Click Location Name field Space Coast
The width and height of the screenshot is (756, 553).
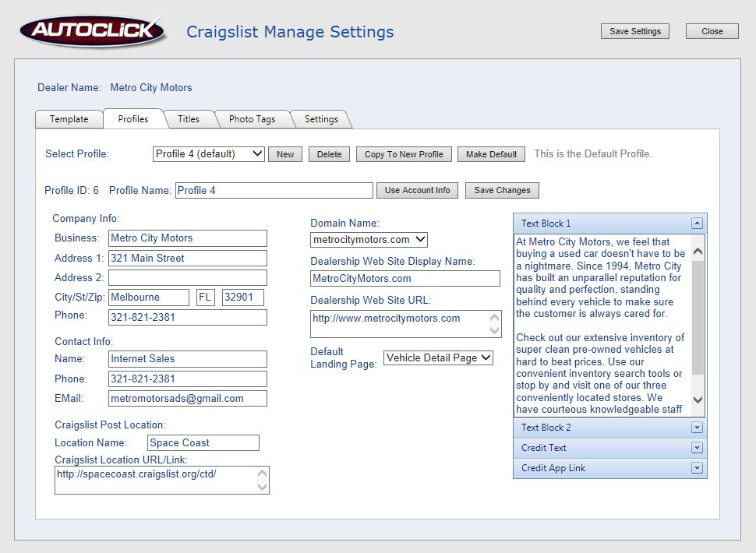[203, 442]
